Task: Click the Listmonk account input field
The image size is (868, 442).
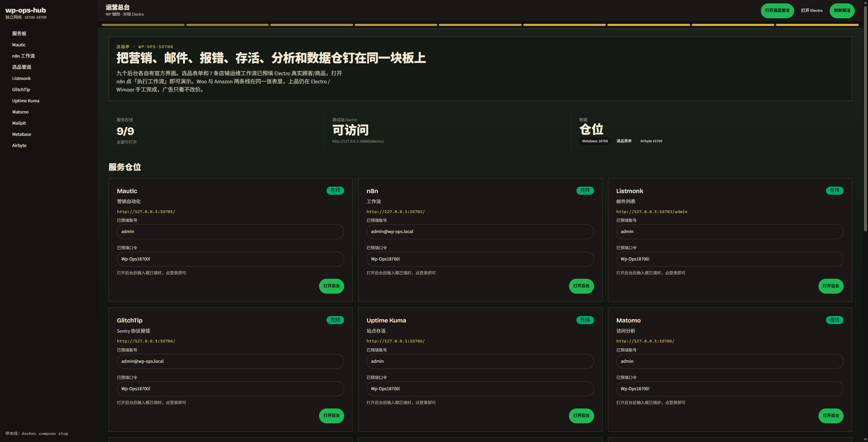Action: click(730, 232)
